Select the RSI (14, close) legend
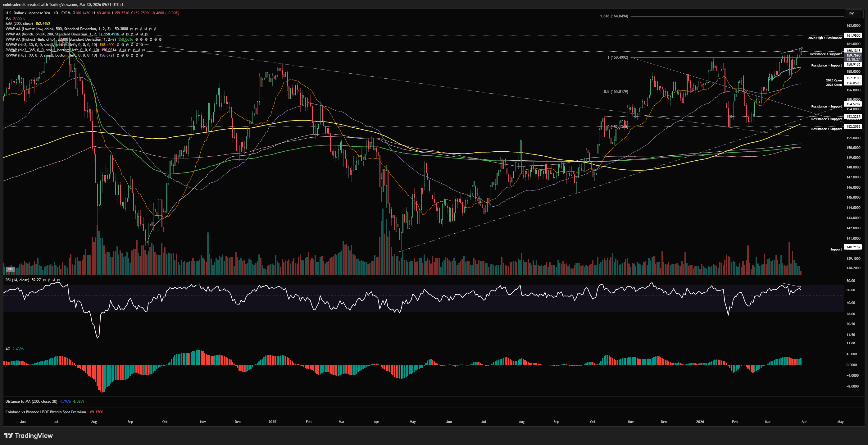 [x=17, y=280]
